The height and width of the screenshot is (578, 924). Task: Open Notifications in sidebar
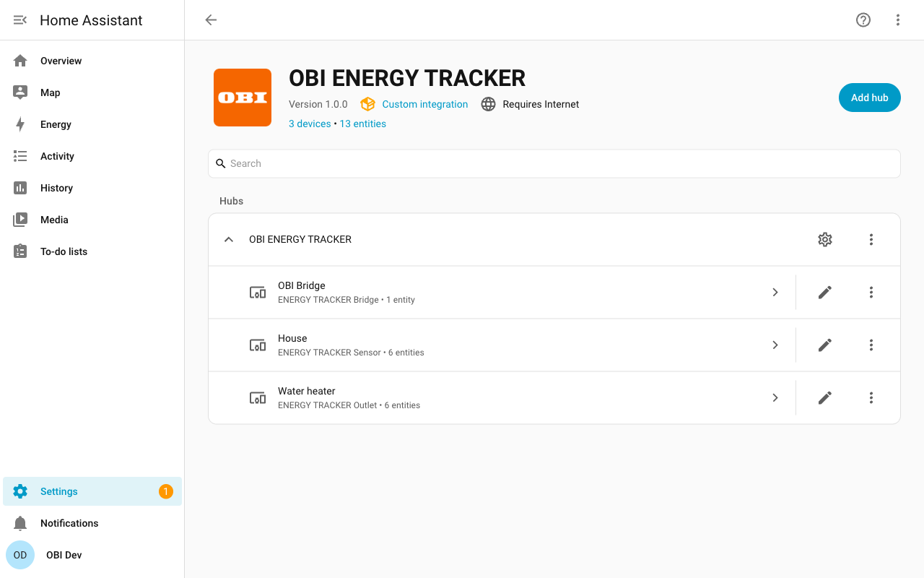click(x=92, y=523)
